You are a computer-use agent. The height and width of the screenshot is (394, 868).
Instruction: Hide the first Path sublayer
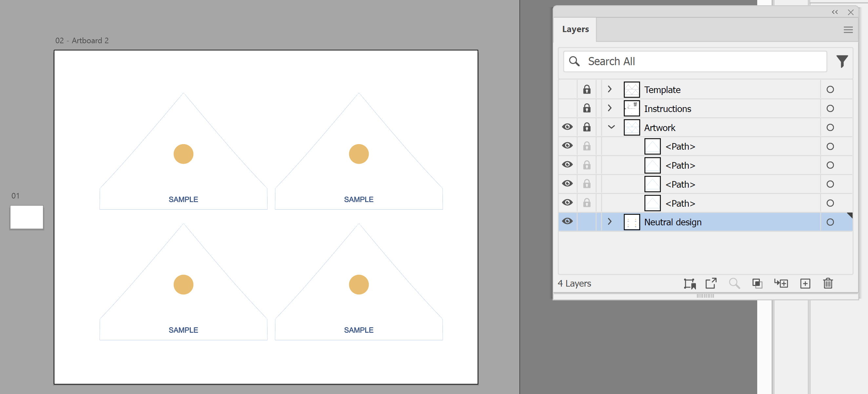pos(567,146)
